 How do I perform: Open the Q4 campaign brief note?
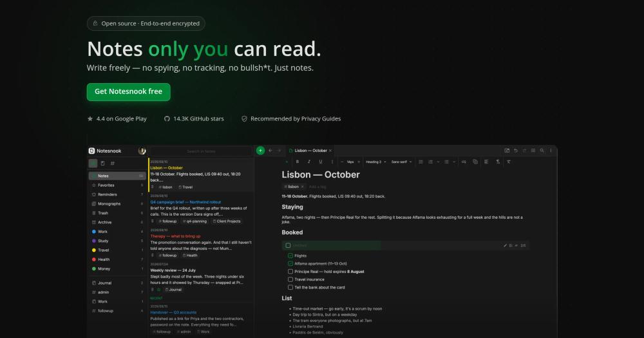tap(201, 209)
